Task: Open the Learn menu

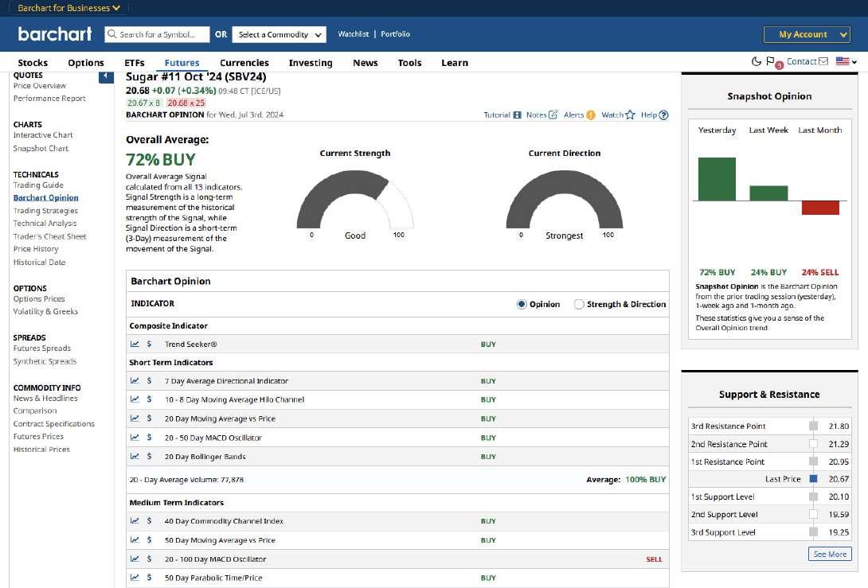Action: tap(455, 63)
